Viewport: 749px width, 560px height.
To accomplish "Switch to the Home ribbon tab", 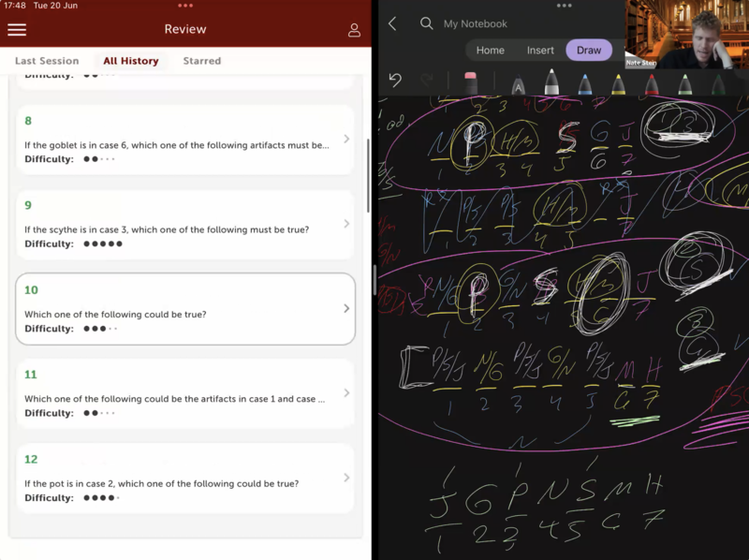I will (490, 51).
